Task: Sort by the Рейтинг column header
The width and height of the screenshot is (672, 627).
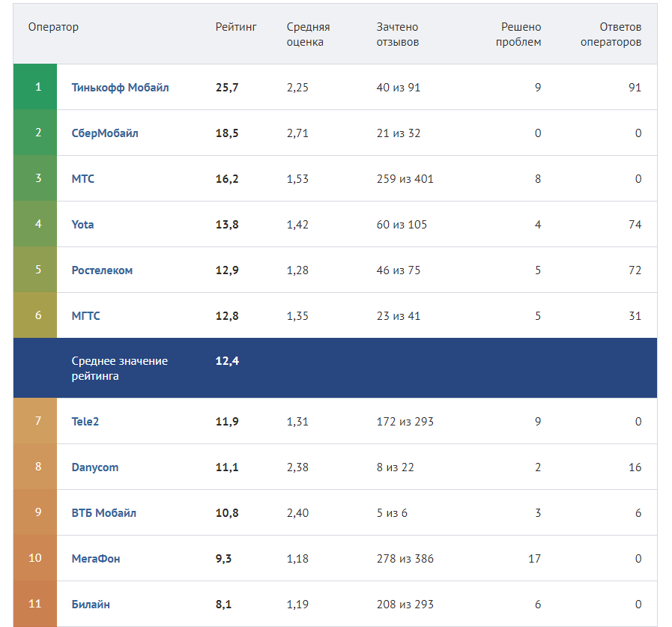Action: tap(236, 27)
